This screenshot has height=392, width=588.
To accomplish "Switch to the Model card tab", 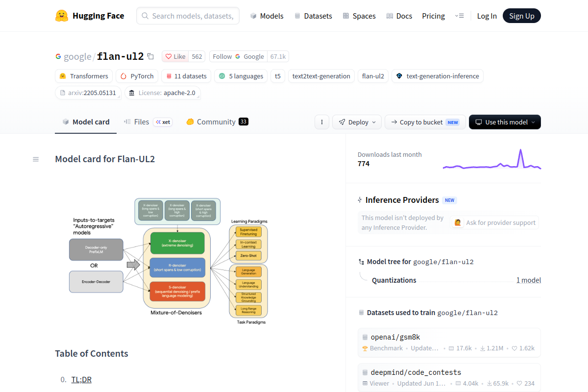I will [x=86, y=122].
